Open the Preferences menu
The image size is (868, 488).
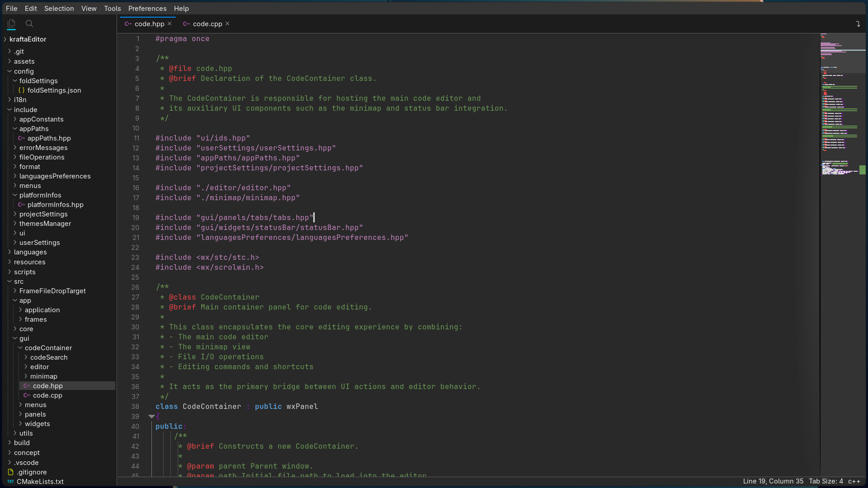click(x=147, y=8)
